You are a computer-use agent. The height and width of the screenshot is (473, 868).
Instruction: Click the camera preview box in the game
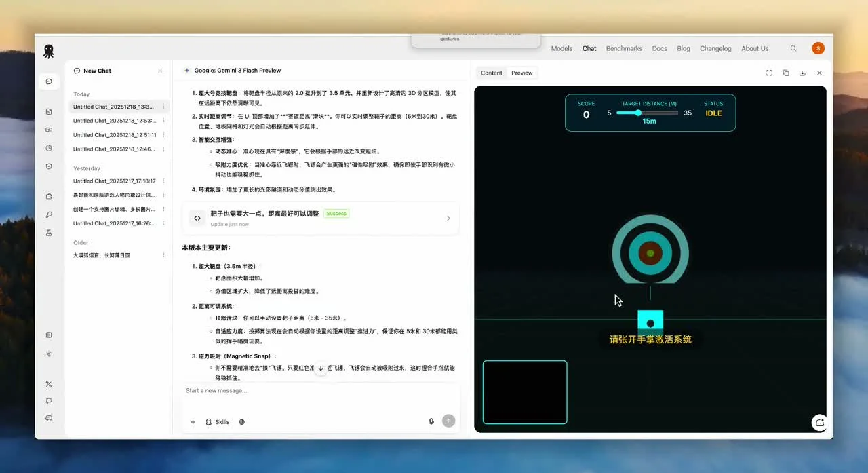click(x=525, y=392)
